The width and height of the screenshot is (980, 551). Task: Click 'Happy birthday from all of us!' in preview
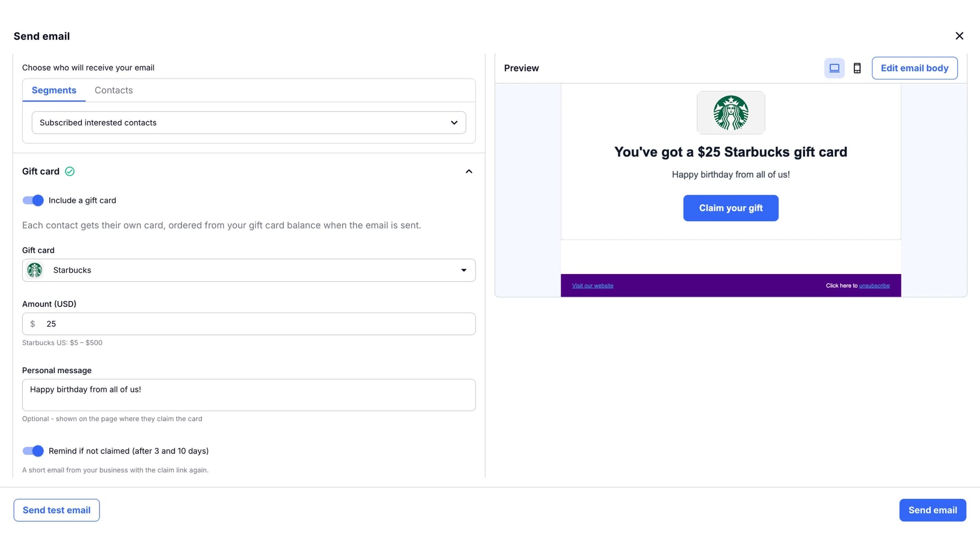(731, 175)
